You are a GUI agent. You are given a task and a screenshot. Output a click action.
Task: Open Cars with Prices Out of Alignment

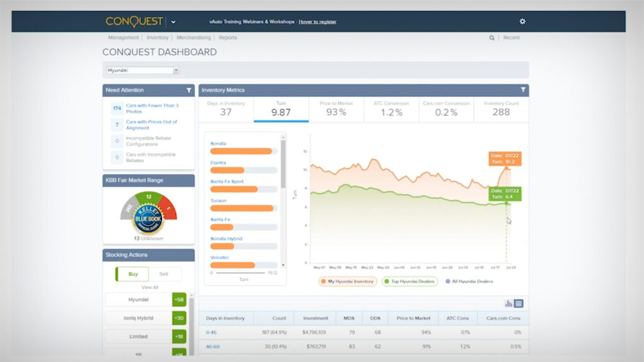[x=152, y=125]
